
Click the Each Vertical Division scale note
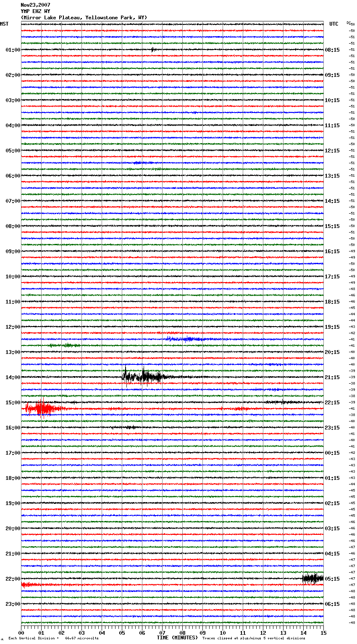(53, 638)
